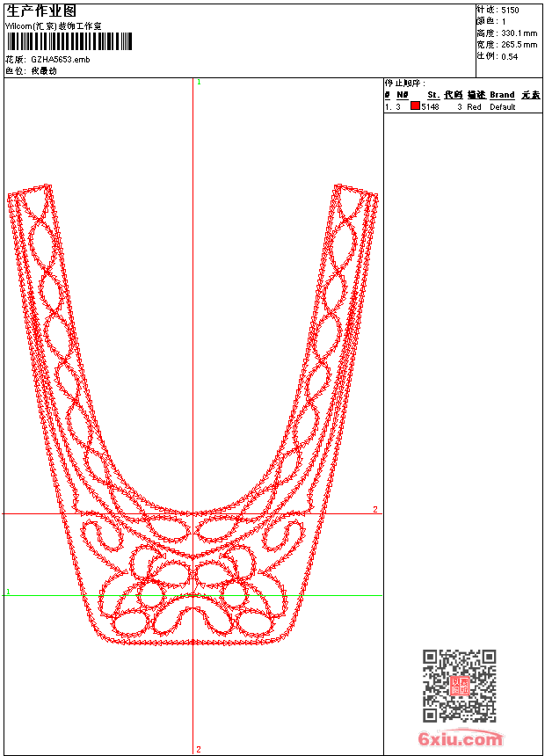The image size is (545, 756).
Task: Select the N# column header
Action: [403, 95]
